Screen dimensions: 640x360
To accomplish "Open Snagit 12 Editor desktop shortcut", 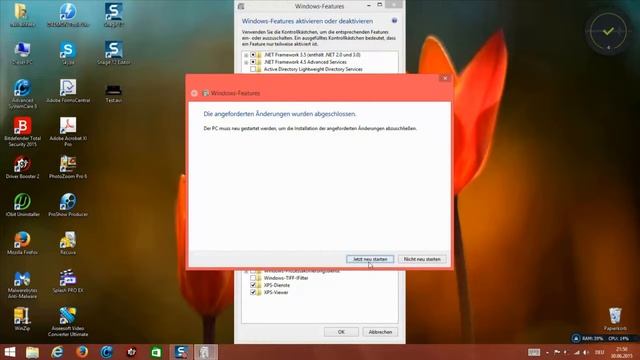I will pos(114,53).
